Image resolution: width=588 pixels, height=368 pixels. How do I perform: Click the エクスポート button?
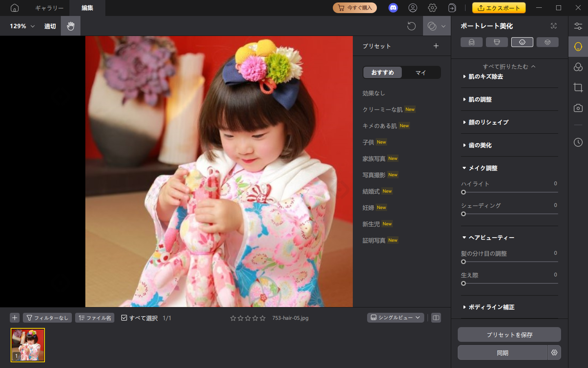tap(499, 7)
